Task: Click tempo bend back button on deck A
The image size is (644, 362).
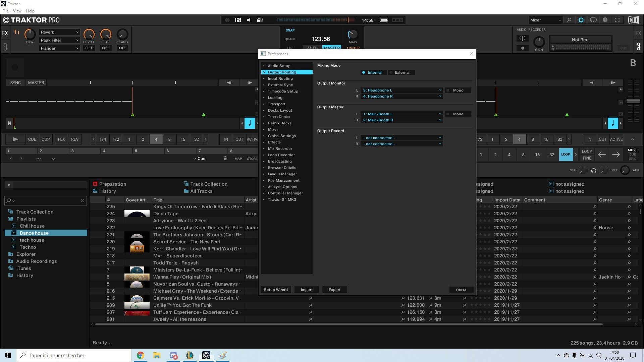Action: point(229,82)
